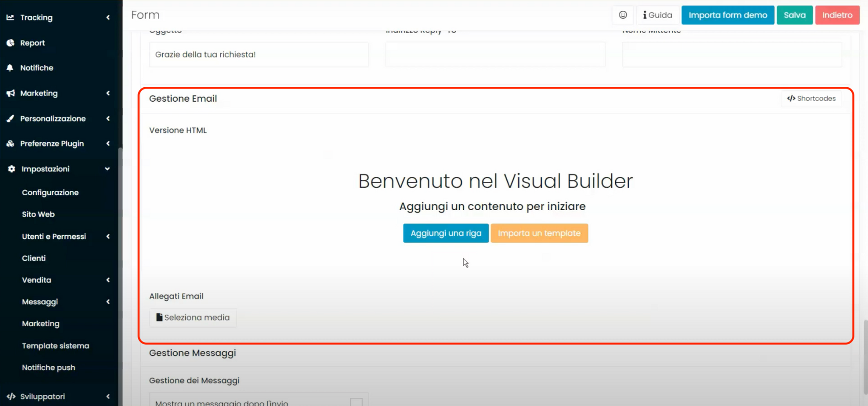Click the Nome Mittente input field

[732, 55]
